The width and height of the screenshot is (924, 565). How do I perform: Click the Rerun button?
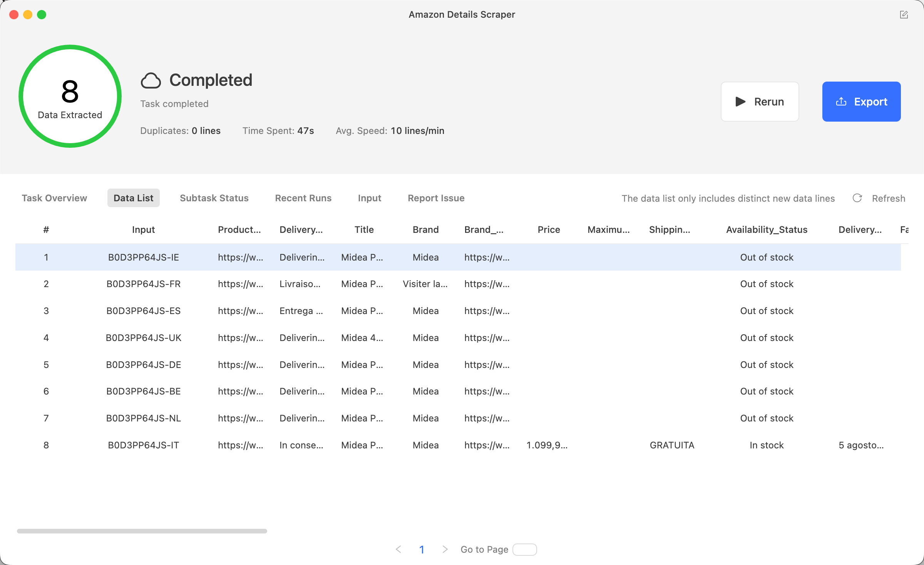click(x=760, y=102)
